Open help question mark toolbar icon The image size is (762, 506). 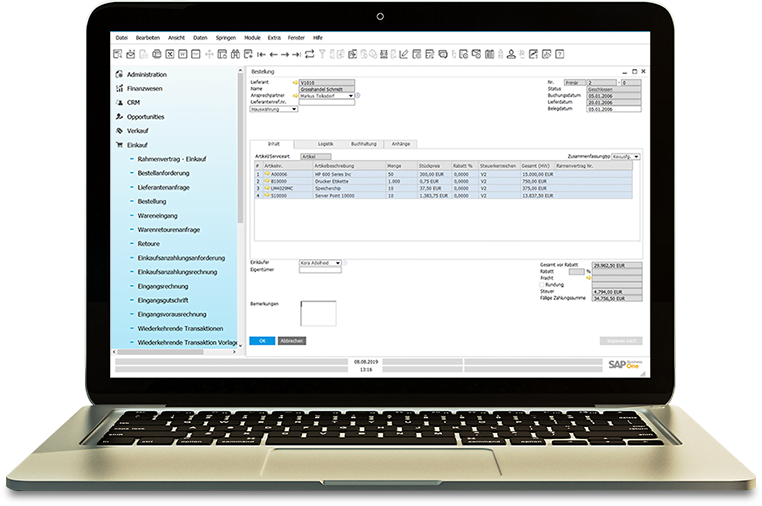tap(560, 54)
